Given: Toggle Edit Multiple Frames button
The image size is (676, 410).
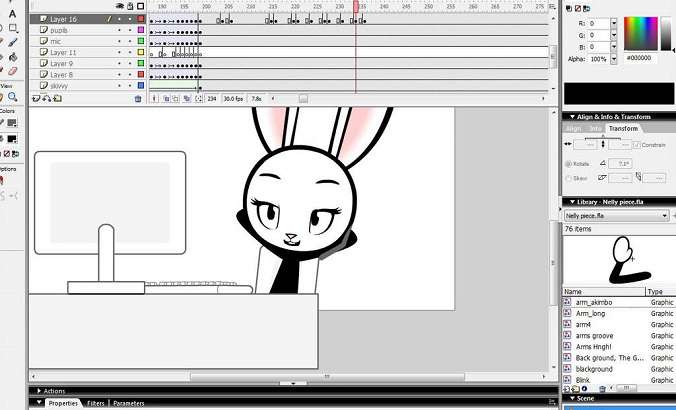Looking at the screenshot, I should pos(187,99).
